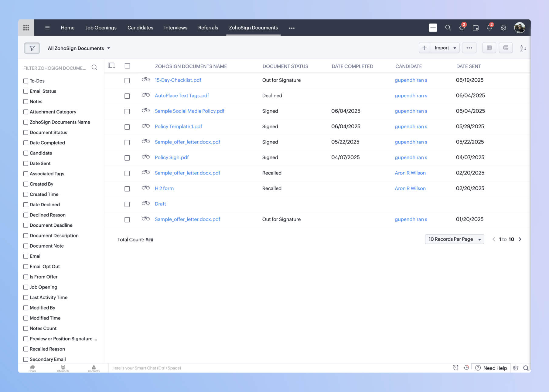Sort by the Date Sent column header
This screenshot has height=392, width=549.
pos(468,66)
